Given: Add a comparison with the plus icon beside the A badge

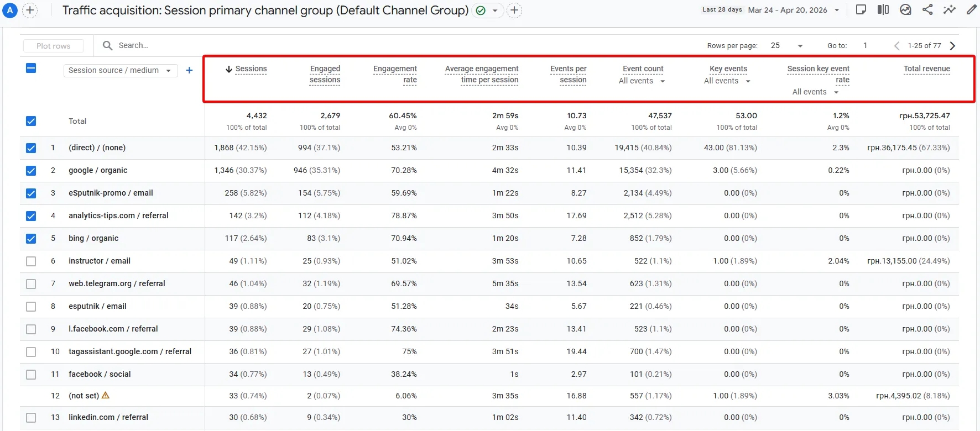Looking at the screenshot, I should tap(30, 10).
